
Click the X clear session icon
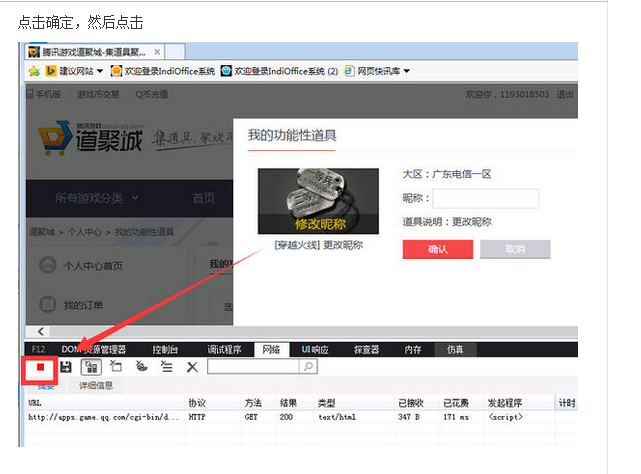(x=192, y=367)
